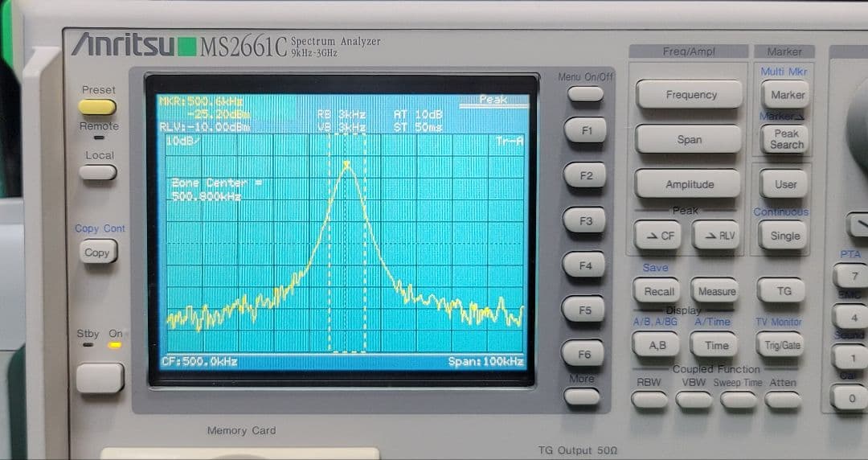Push the F3 softkey

tap(585, 220)
